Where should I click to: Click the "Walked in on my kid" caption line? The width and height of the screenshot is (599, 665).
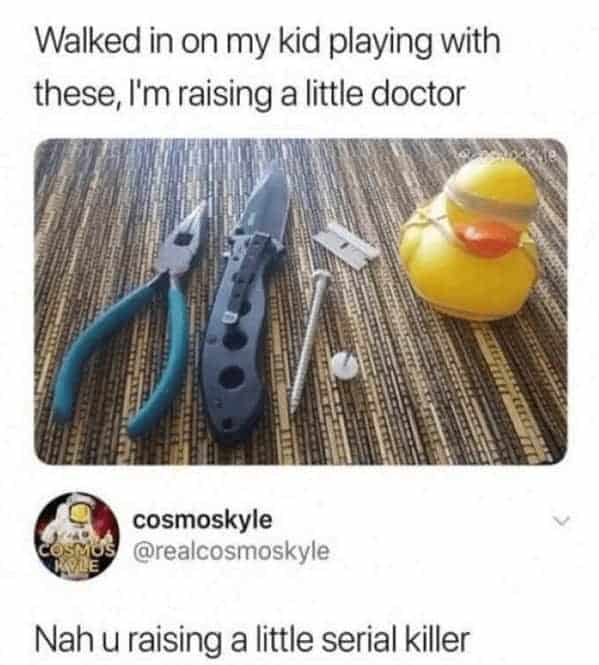[x=267, y=42]
